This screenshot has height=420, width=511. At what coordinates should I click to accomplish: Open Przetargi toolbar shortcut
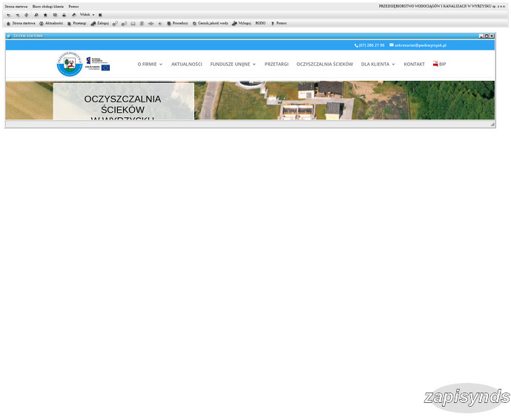click(x=76, y=23)
